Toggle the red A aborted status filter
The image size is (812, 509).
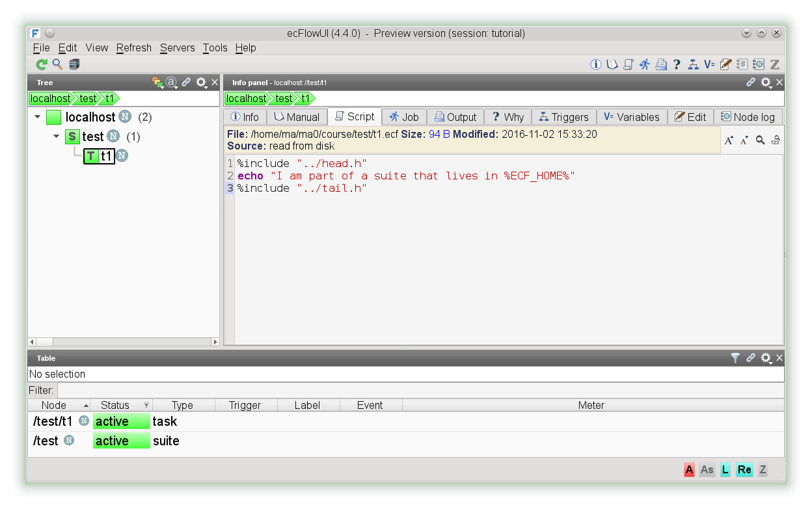click(689, 469)
